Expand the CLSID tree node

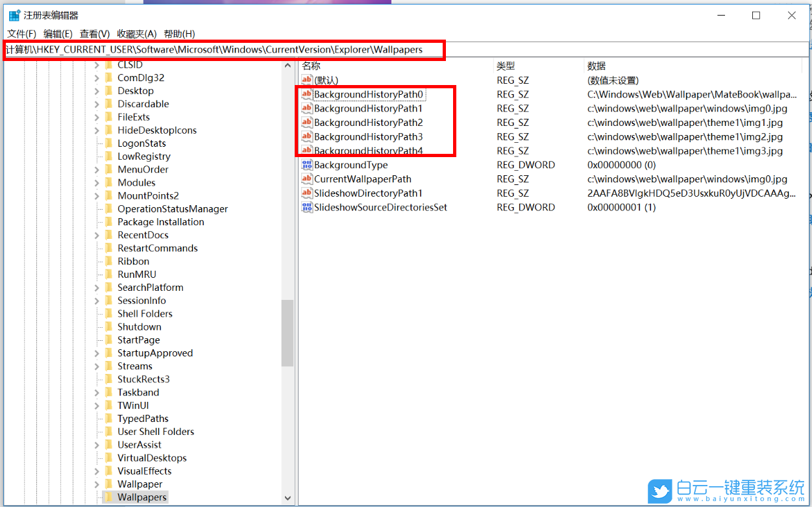click(97, 65)
